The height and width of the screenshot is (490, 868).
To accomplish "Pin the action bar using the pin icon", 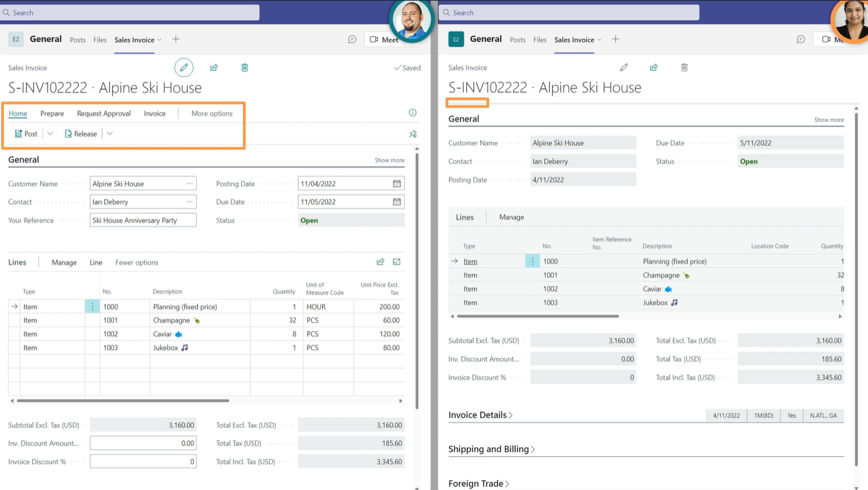I will pos(412,133).
